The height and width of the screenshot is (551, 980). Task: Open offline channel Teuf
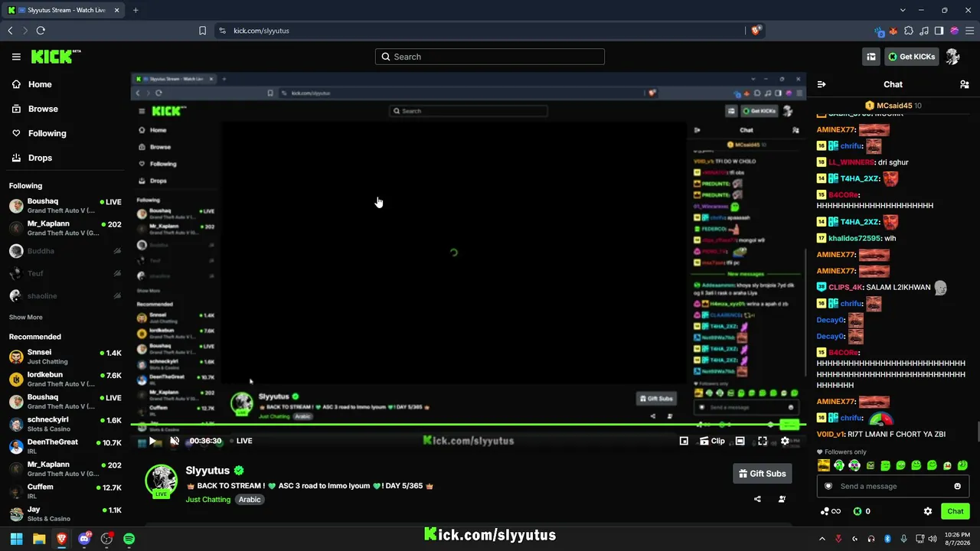tap(65, 273)
